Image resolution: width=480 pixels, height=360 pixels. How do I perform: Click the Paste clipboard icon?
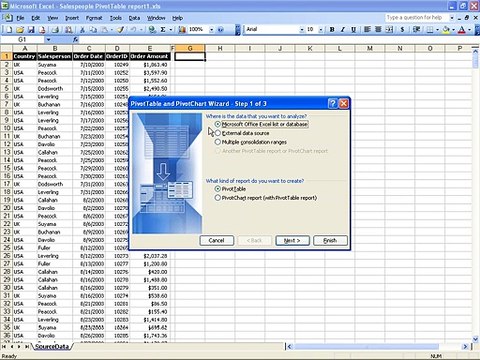tap(105, 30)
